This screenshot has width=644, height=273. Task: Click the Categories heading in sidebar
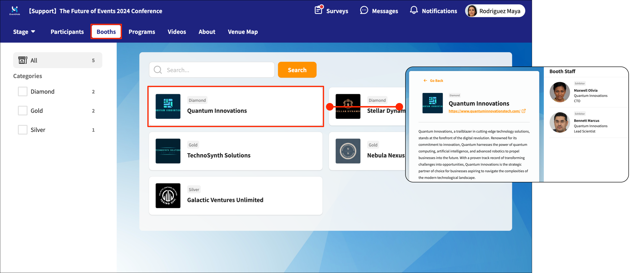28,76
